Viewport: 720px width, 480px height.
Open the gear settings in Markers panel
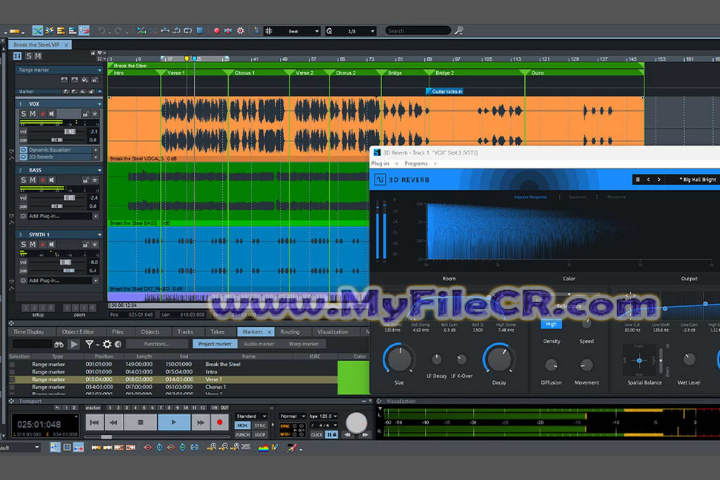pyautogui.click(x=107, y=344)
